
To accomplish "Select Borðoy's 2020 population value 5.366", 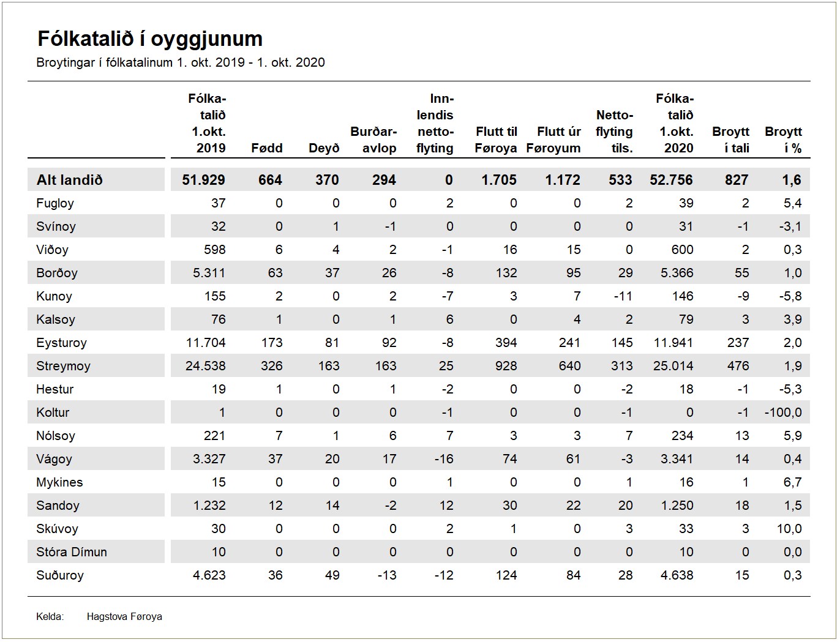I will point(677,273).
